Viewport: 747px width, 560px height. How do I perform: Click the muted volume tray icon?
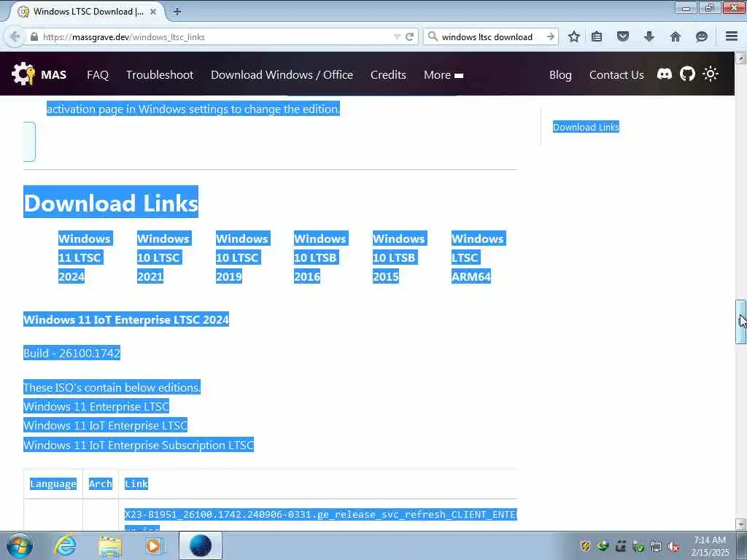pos(673,546)
